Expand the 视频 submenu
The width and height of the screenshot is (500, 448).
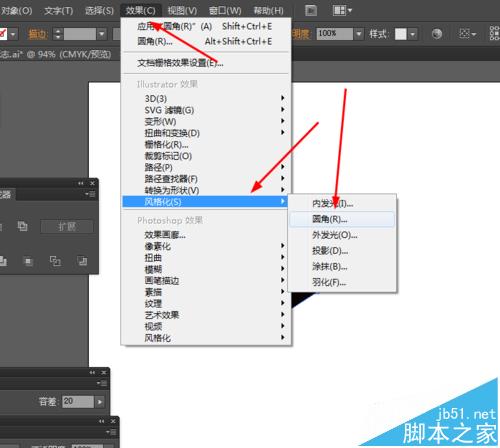pos(206,326)
